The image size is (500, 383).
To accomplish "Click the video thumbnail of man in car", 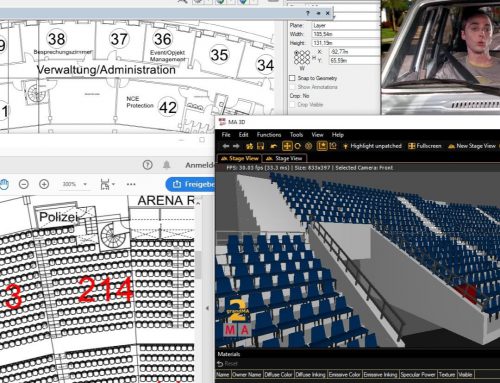I will tap(440, 57).
